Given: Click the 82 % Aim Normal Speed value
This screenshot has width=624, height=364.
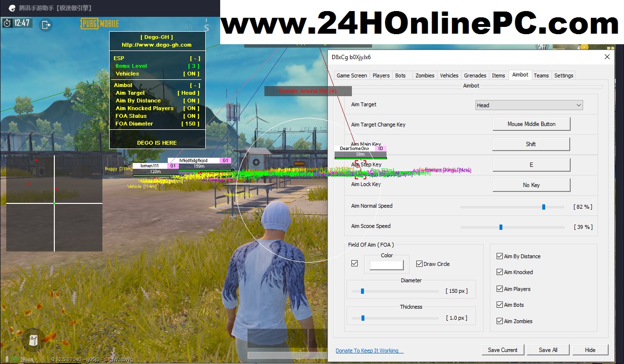Looking at the screenshot, I should pos(583,207).
